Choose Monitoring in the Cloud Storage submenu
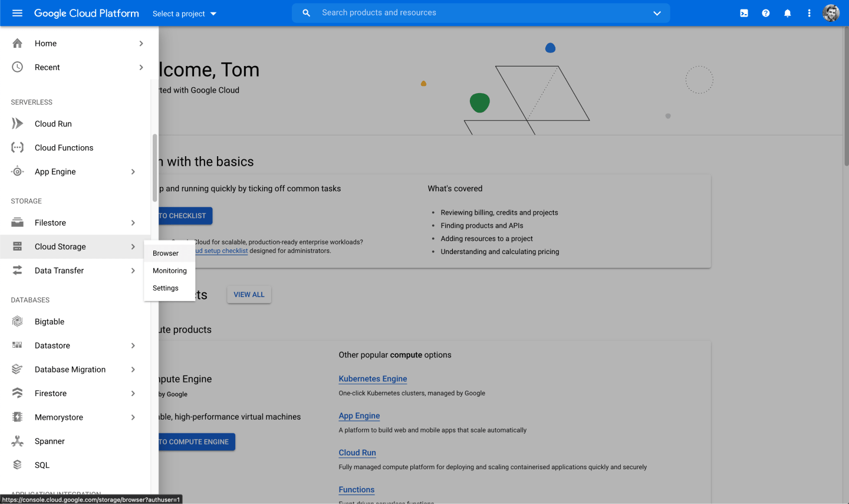The image size is (849, 504). [x=170, y=271]
